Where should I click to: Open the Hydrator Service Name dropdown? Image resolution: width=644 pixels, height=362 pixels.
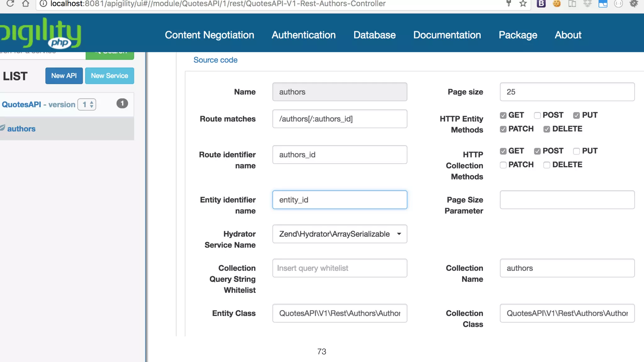[x=340, y=234]
